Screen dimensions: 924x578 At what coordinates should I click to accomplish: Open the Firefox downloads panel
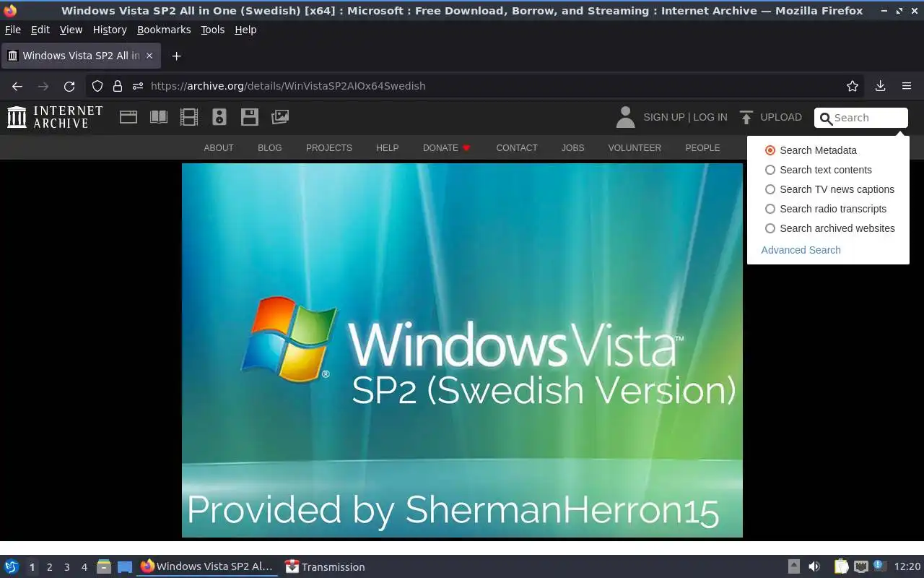880,86
